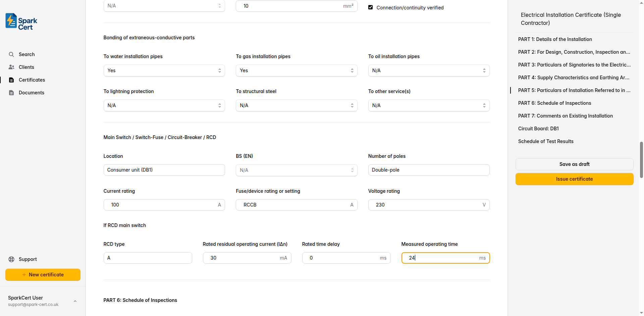Viewport: 644px width, 316px height.
Task: Click the Support lifebuoy icon
Action: pyautogui.click(x=11, y=259)
